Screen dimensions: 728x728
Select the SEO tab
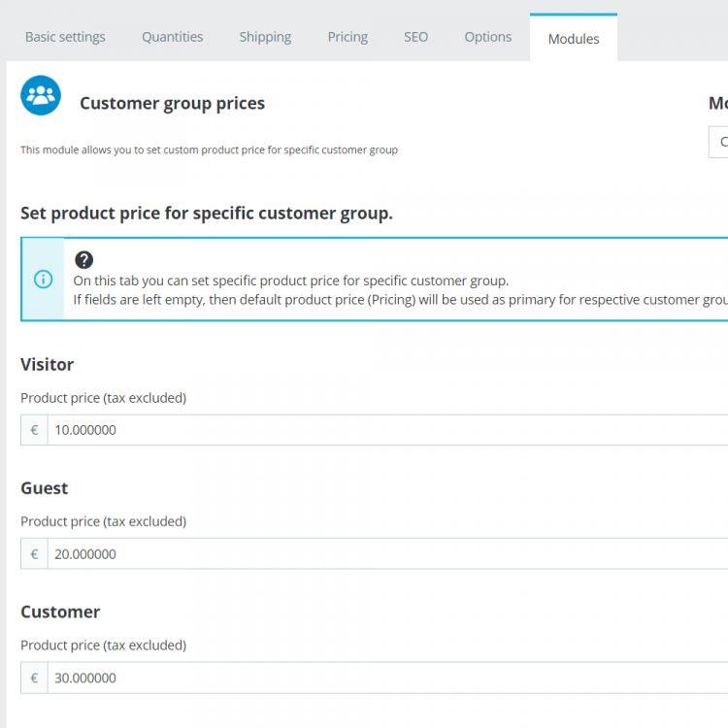pyautogui.click(x=415, y=37)
